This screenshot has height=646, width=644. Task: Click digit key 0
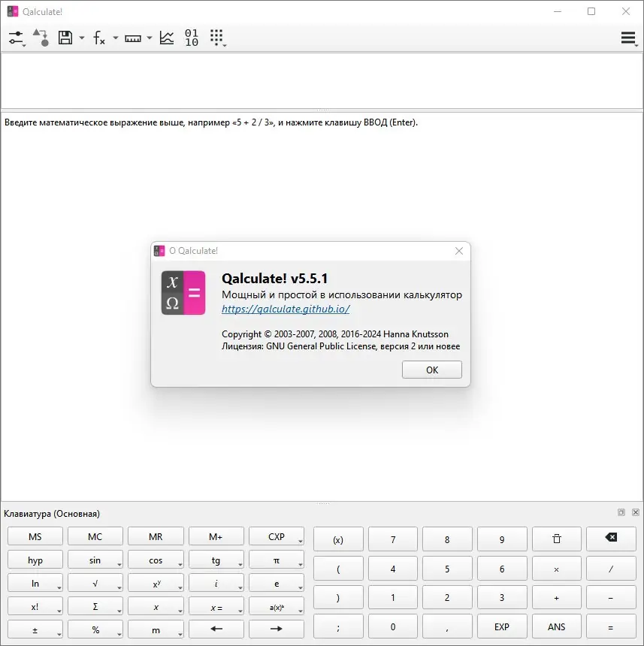pos(393,626)
